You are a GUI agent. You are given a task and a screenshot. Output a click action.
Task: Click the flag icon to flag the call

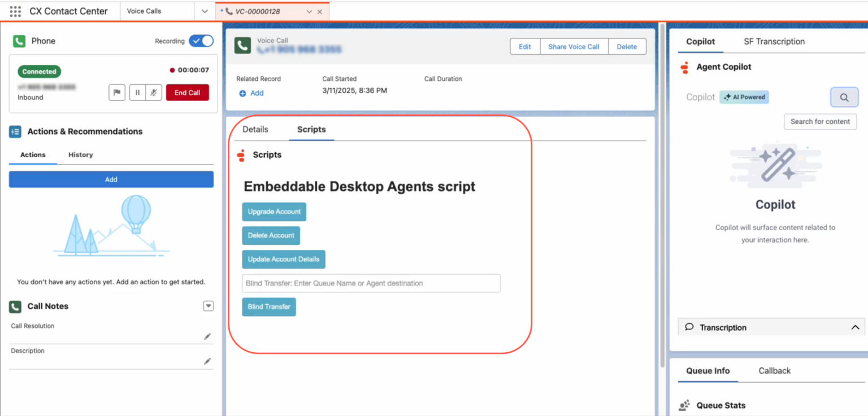point(116,92)
